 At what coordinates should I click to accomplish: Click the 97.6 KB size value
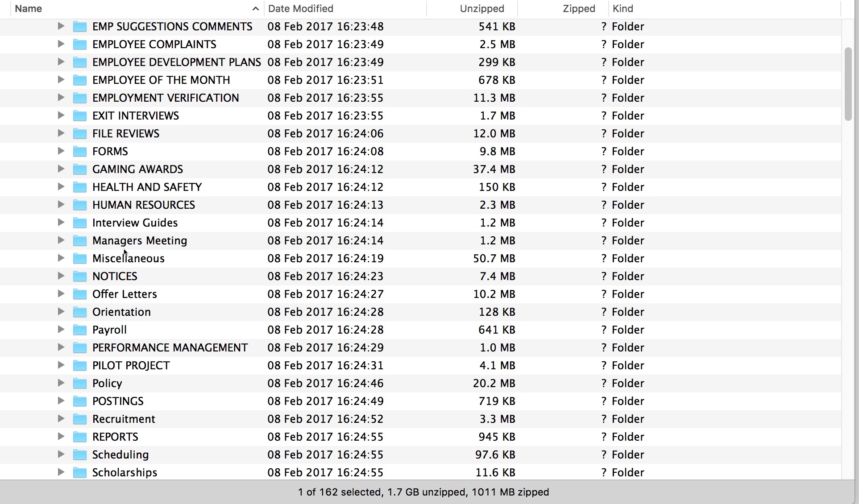(x=495, y=454)
